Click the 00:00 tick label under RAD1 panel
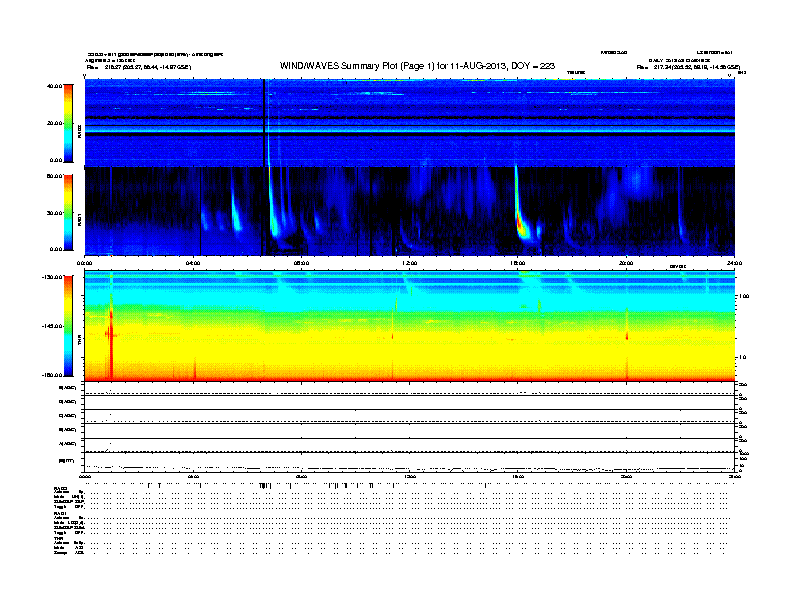 coord(84,263)
